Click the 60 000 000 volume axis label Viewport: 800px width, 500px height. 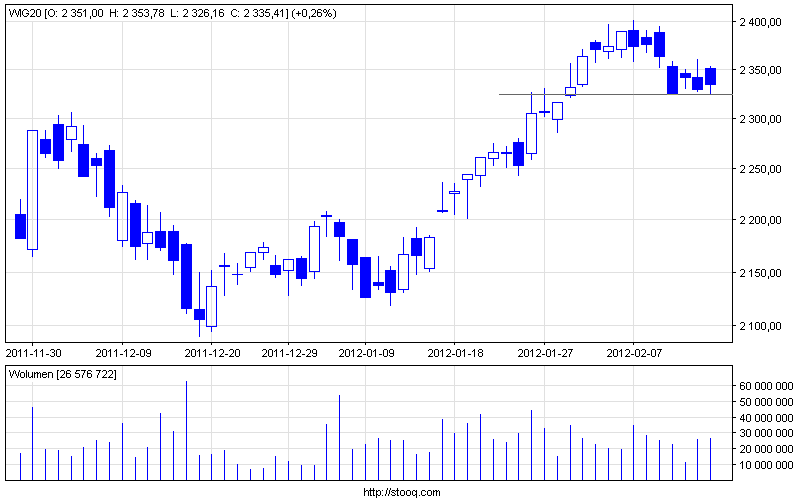(766, 386)
